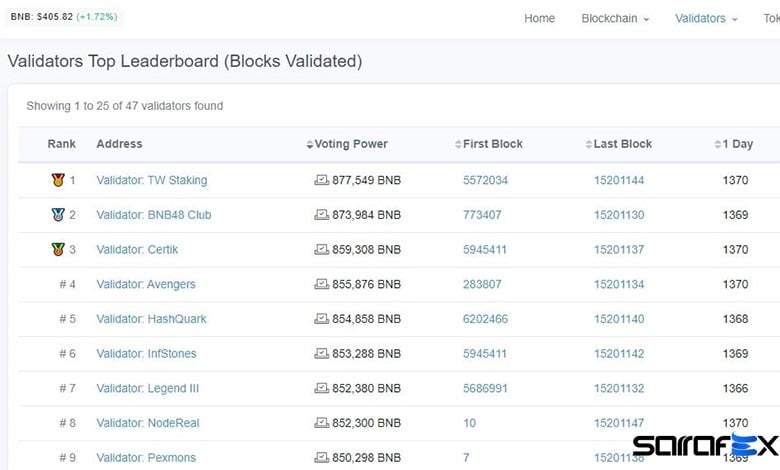Open Validator: Avengers address link
This screenshot has width=780, height=470.
click(146, 284)
